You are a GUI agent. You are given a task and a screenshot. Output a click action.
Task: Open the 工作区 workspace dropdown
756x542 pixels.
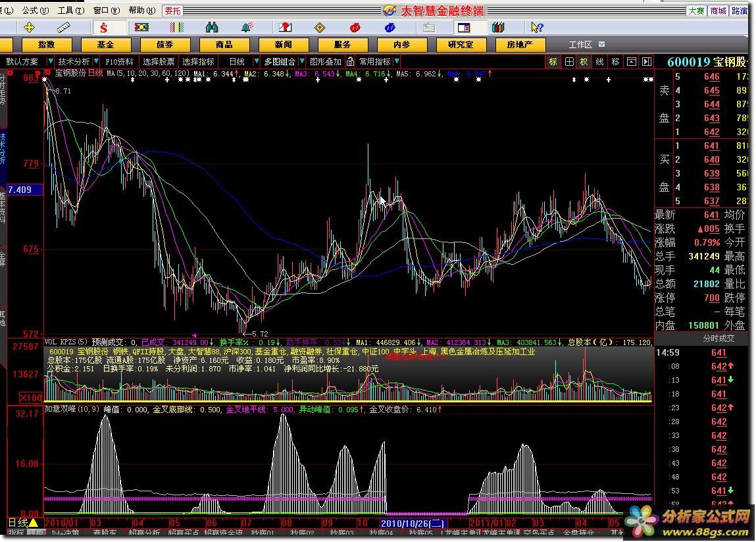pos(601,44)
